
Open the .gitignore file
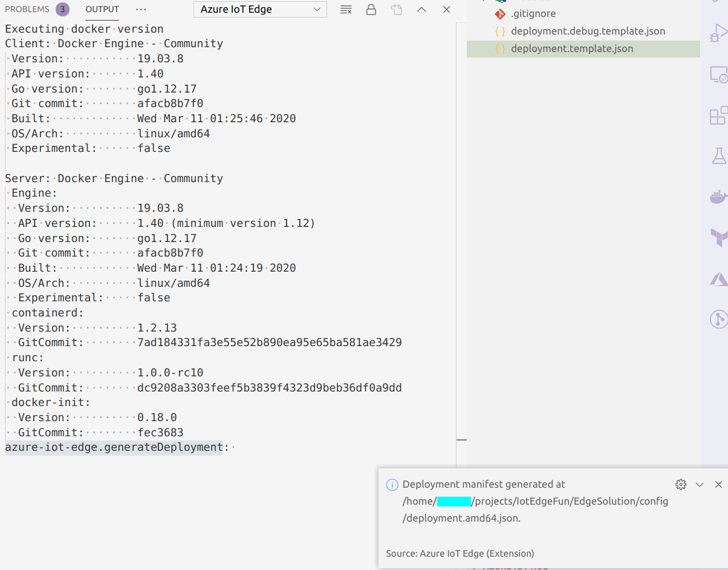[x=533, y=14]
